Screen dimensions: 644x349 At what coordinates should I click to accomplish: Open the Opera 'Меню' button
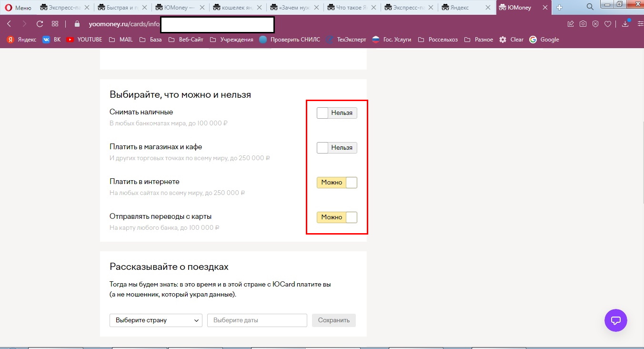click(x=17, y=7)
